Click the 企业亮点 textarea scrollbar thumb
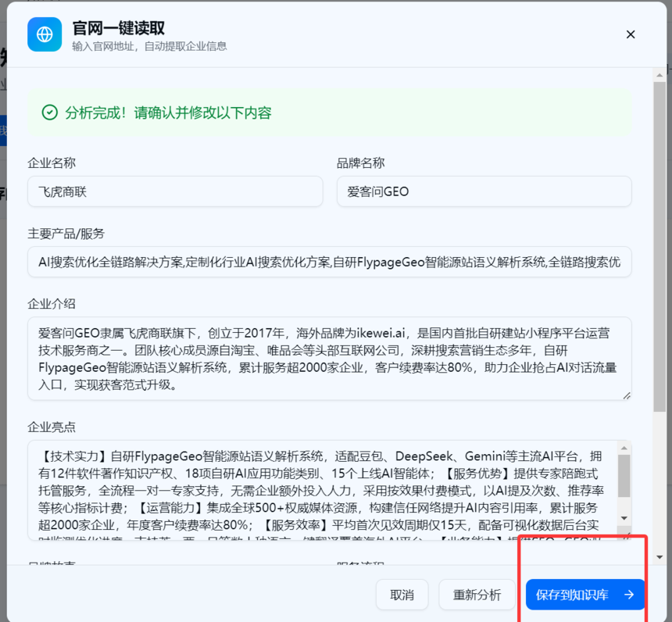 pos(624,476)
